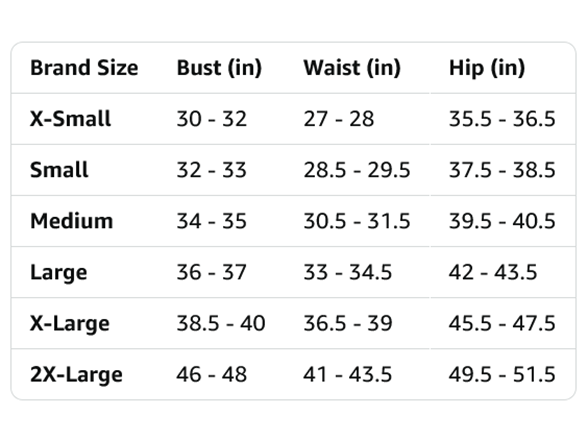This screenshot has width=588, height=441.
Task: Click the 39.5 - 40.5 hip cell
Action: (x=502, y=221)
